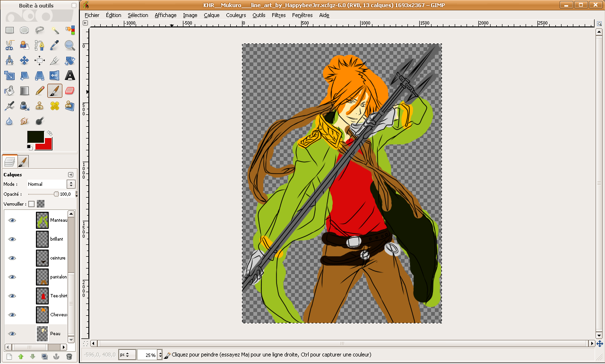
Task: Switch to the brushes tab in dock
Action: point(23,162)
